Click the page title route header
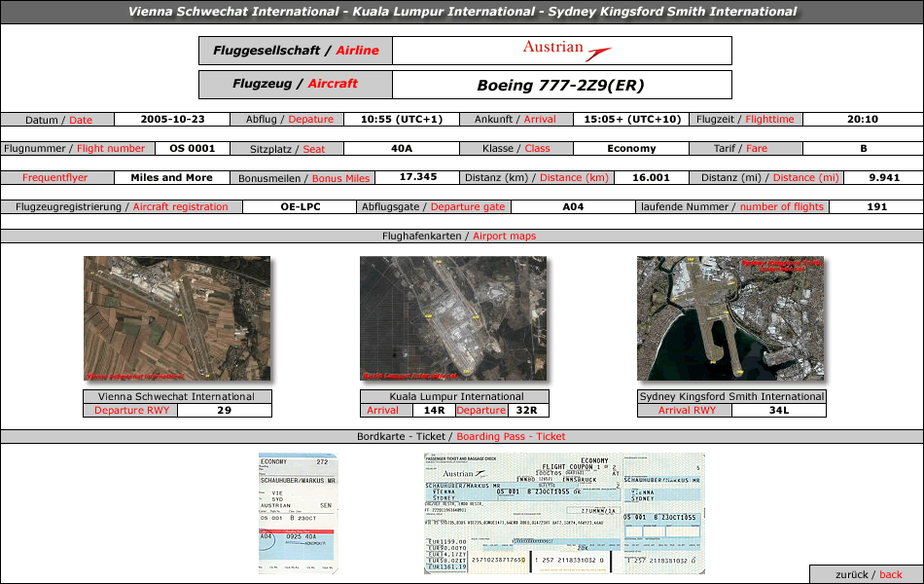This screenshot has width=924, height=584. point(462,12)
